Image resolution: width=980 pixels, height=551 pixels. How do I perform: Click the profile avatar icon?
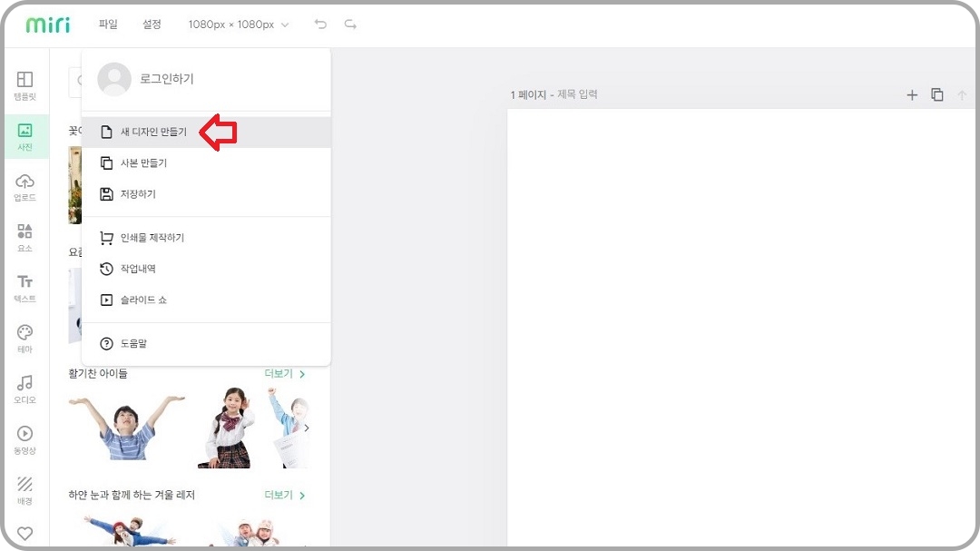[x=114, y=79]
